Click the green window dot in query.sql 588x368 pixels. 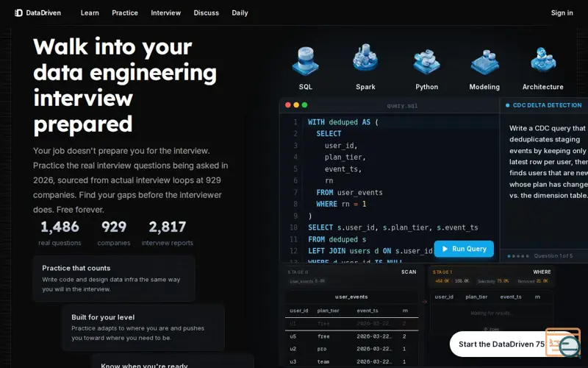click(x=304, y=105)
